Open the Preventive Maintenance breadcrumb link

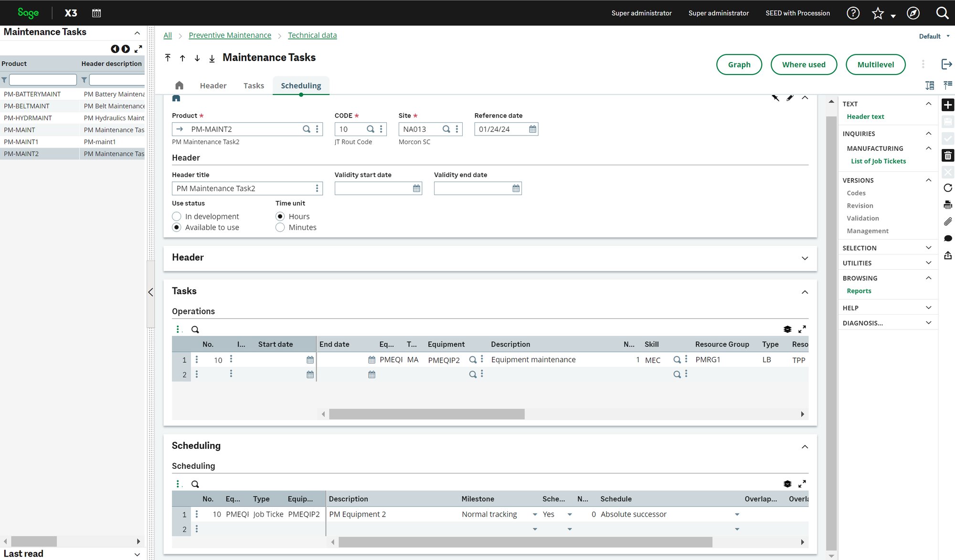tap(230, 35)
